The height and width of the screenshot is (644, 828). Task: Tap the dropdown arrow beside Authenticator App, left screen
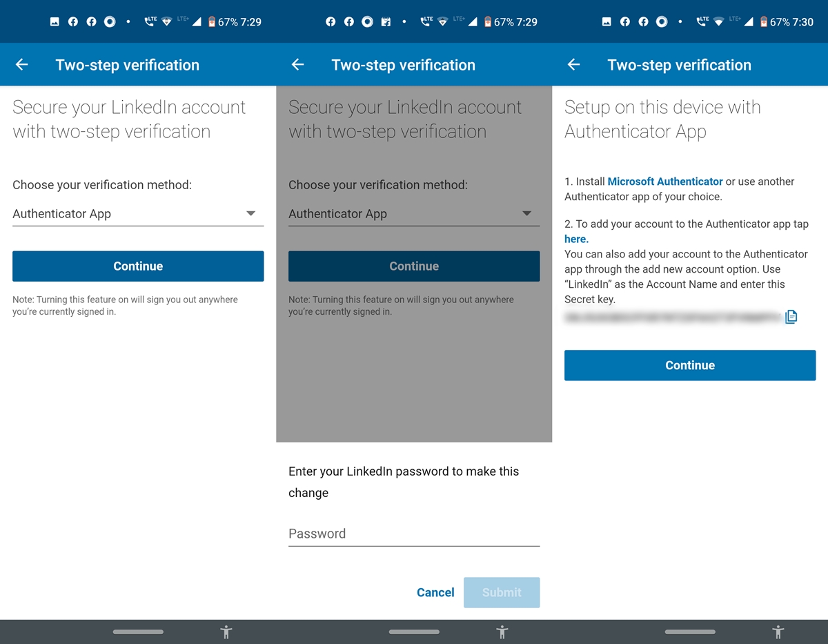point(251,214)
